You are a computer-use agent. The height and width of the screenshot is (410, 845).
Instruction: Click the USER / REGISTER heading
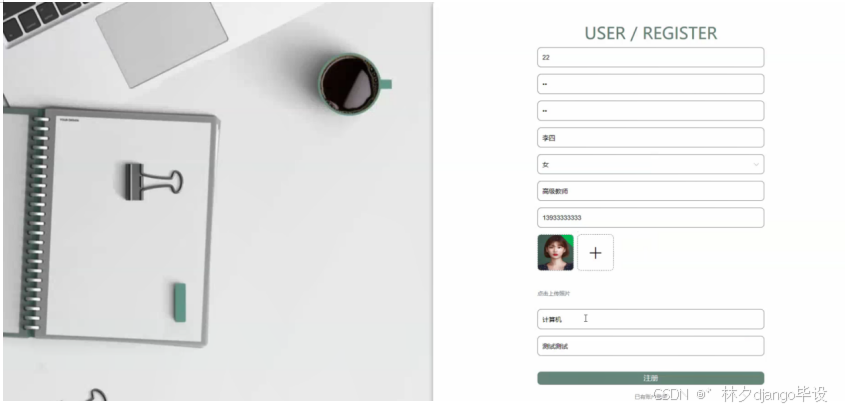[650, 33]
